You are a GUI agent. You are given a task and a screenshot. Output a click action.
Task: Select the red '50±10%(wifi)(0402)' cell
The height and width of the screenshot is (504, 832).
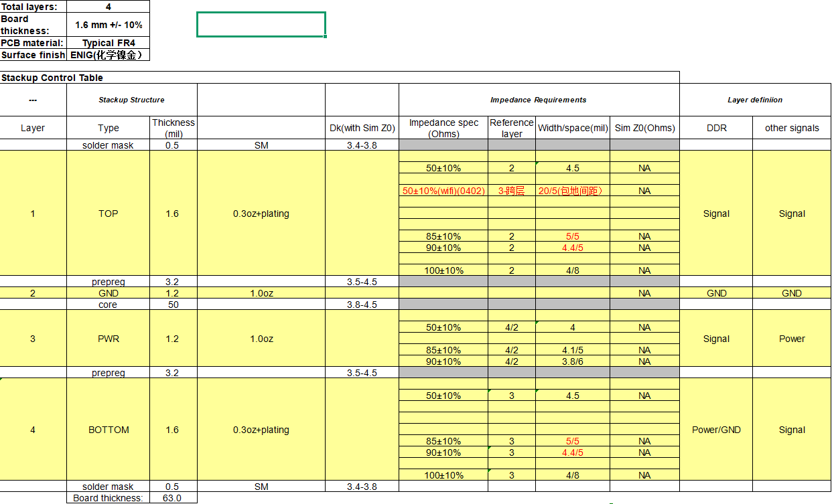pyautogui.click(x=443, y=191)
